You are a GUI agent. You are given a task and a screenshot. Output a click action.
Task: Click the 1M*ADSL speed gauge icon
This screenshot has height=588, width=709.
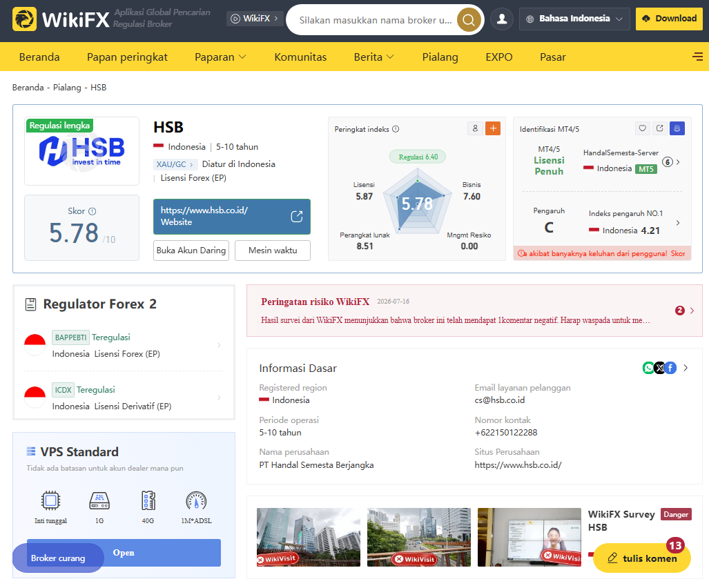[196, 500]
